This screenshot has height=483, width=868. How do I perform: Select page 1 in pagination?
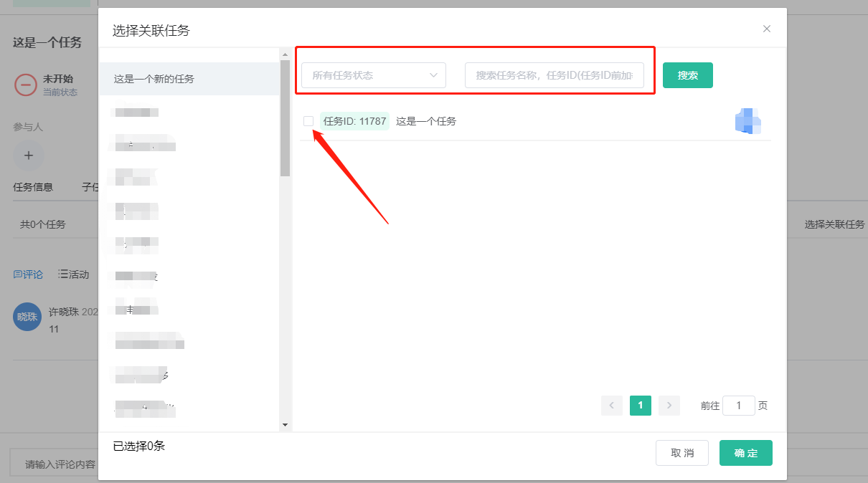[x=641, y=406]
